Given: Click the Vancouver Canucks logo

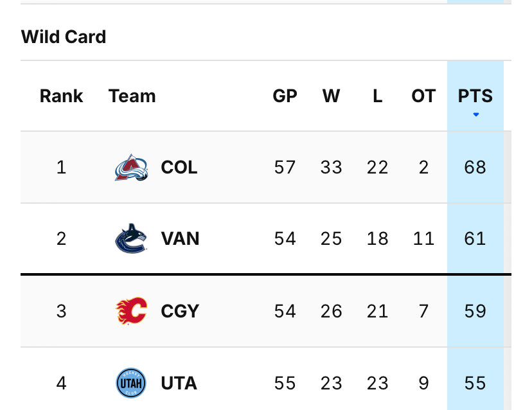Looking at the screenshot, I should pyautogui.click(x=131, y=238).
